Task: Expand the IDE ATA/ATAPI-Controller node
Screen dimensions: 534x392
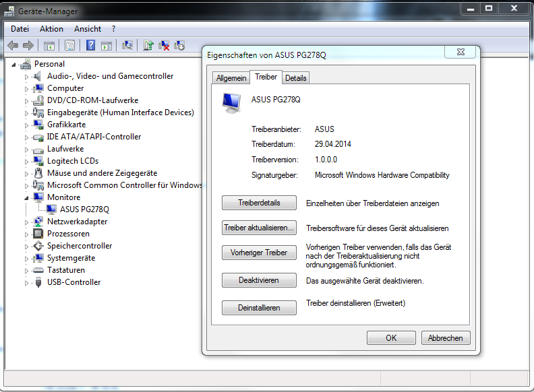Action: (26, 137)
